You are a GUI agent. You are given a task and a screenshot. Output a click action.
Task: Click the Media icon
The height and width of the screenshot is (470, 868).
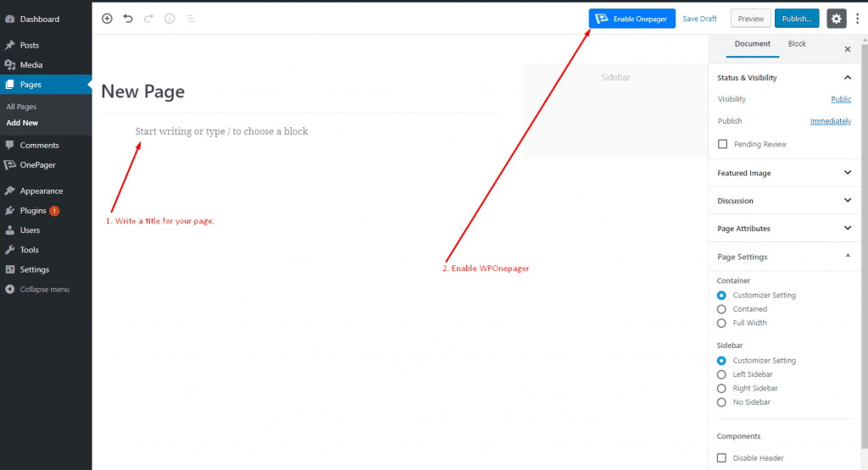(10, 64)
